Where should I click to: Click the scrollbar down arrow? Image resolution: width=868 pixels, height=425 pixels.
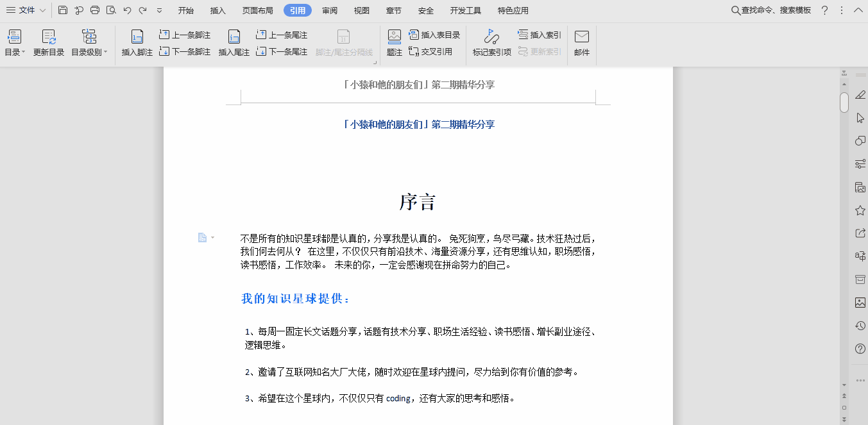(x=844, y=385)
